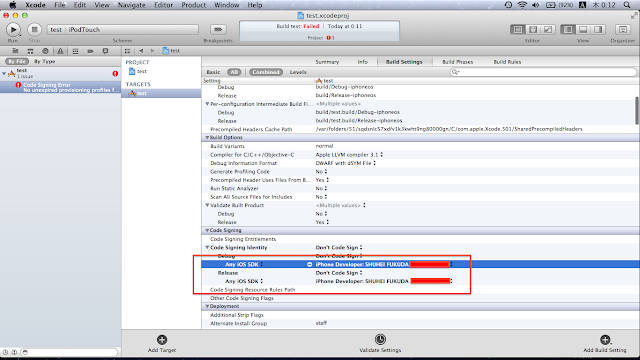The height and width of the screenshot is (360, 640).
Task: Go forward in the jump bar history
Action: tap(152, 51)
